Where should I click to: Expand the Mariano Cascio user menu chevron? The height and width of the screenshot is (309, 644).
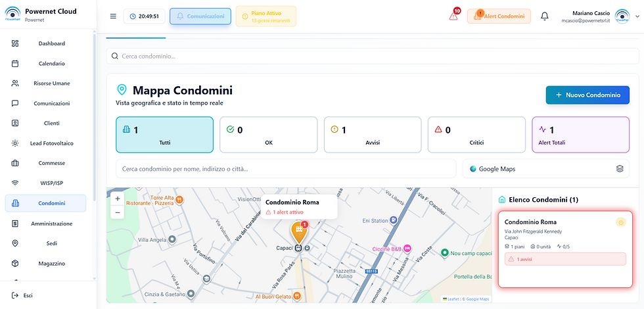coord(637,16)
